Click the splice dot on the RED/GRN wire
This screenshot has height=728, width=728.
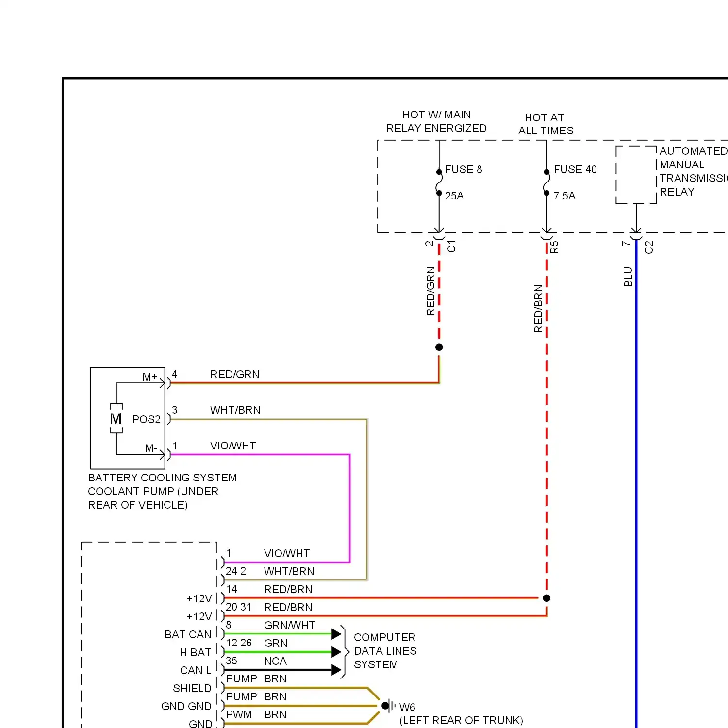tap(439, 347)
